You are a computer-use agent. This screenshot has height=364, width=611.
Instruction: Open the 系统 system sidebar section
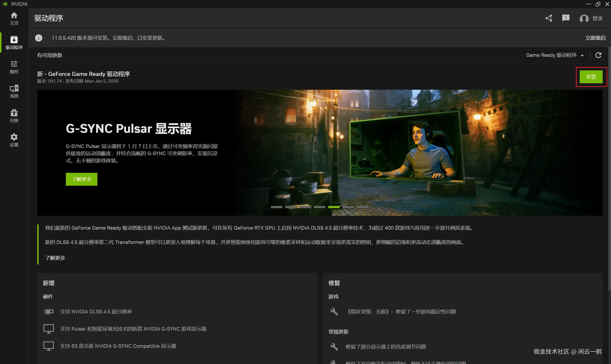pyautogui.click(x=14, y=91)
